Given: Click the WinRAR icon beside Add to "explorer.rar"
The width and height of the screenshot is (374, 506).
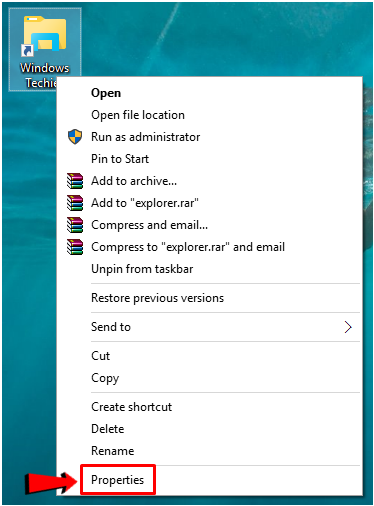Looking at the screenshot, I should point(75,203).
